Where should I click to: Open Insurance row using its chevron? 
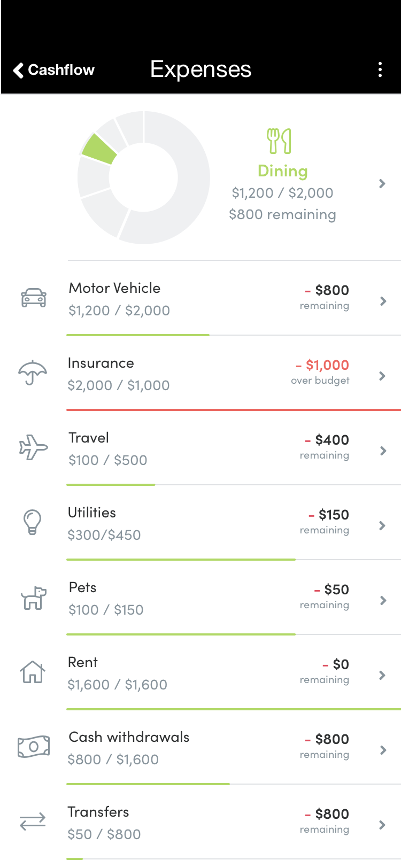(x=382, y=376)
